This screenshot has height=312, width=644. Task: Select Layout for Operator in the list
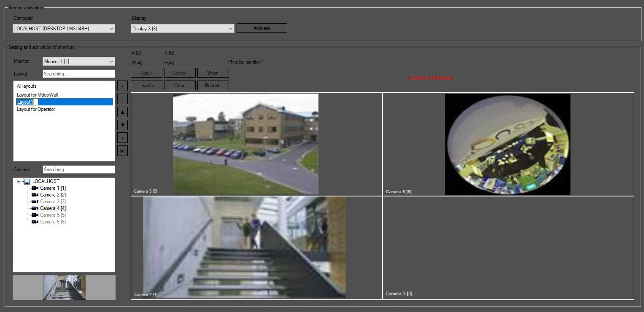pyautogui.click(x=36, y=109)
